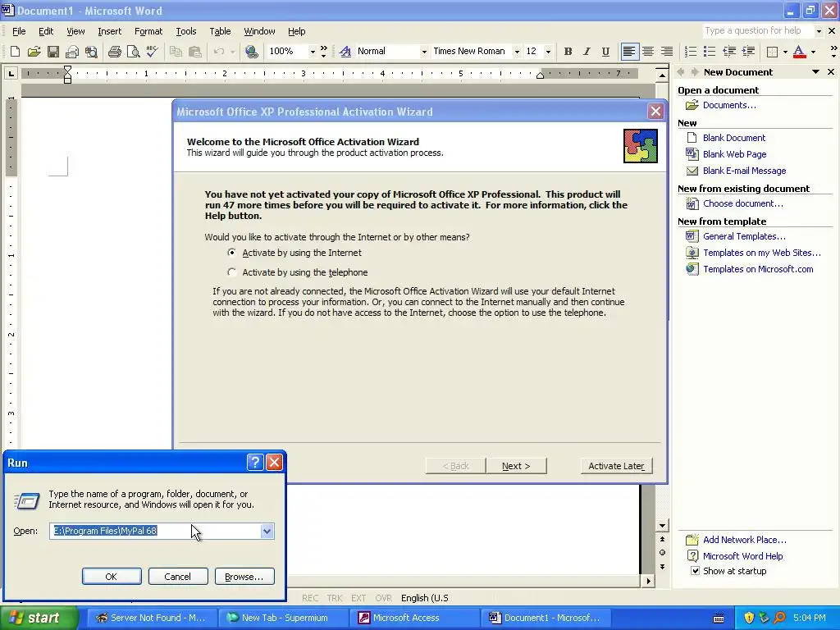Open the Insert menu

point(109,31)
